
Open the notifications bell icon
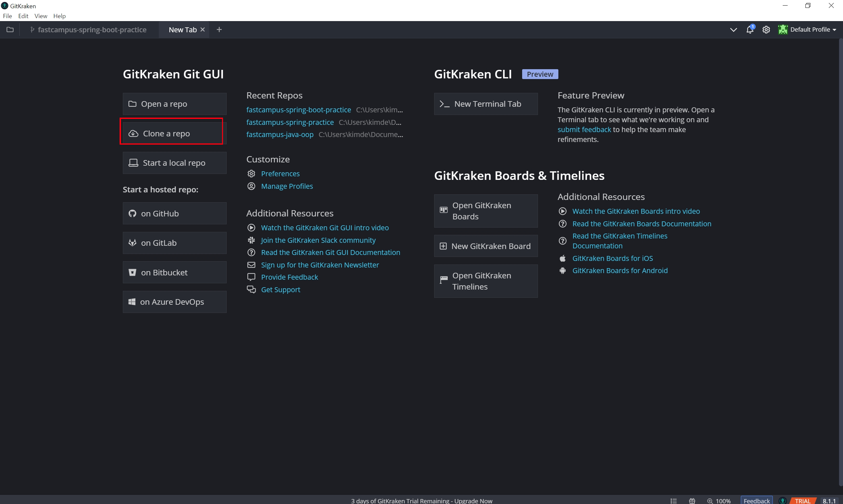click(x=749, y=30)
